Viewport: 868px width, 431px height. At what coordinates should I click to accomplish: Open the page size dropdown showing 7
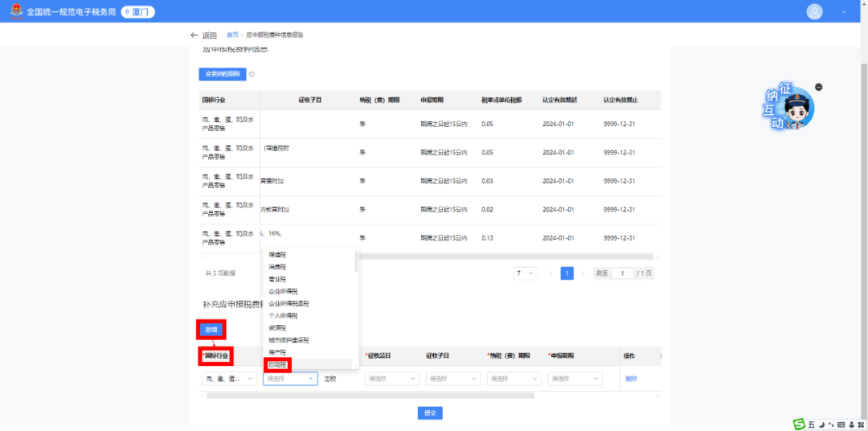[526, 273]
